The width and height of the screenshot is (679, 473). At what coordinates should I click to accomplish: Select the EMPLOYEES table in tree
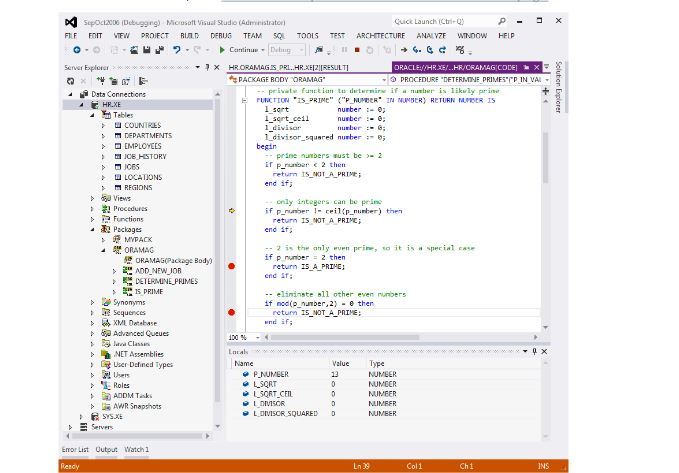pyautogui.click(x=142, y=146)
